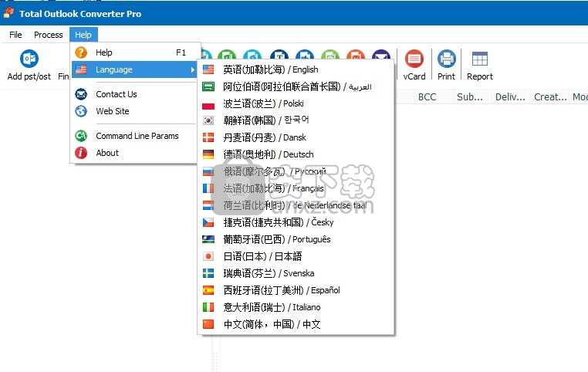Open the File menu

tap(15, 35)
